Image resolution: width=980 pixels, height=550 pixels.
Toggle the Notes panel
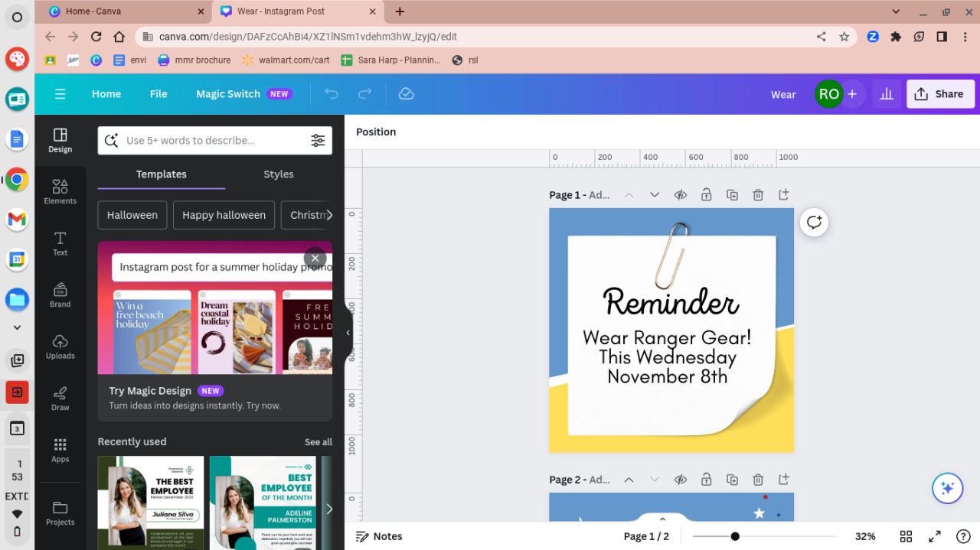tap(380, 536)
